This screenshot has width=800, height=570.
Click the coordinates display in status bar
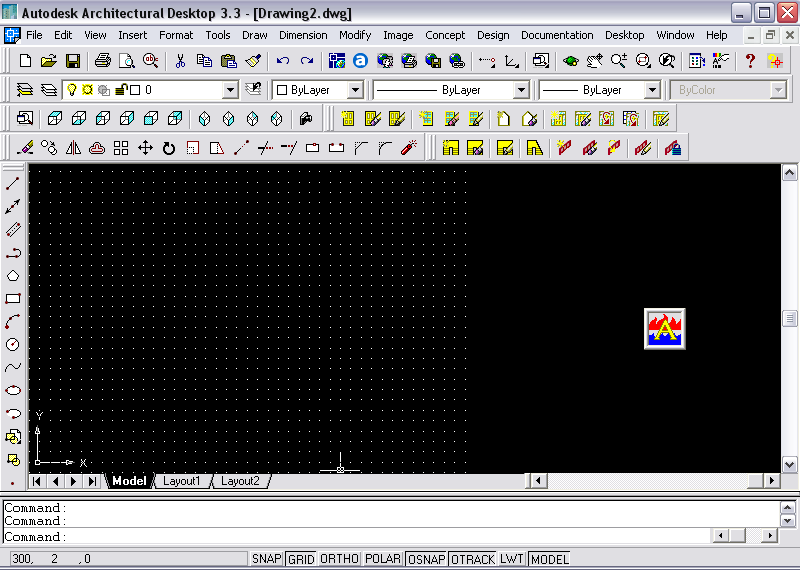[128, 559]
